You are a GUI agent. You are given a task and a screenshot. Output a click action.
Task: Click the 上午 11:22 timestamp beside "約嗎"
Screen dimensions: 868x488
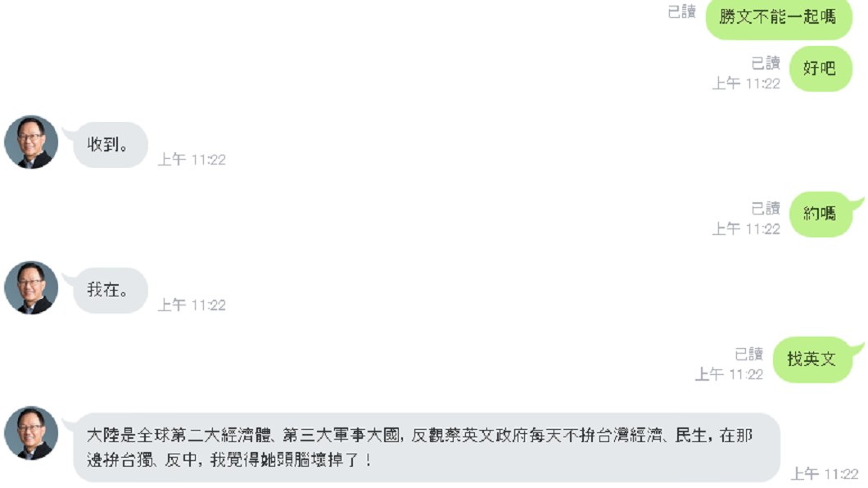(x=746, y=229)
